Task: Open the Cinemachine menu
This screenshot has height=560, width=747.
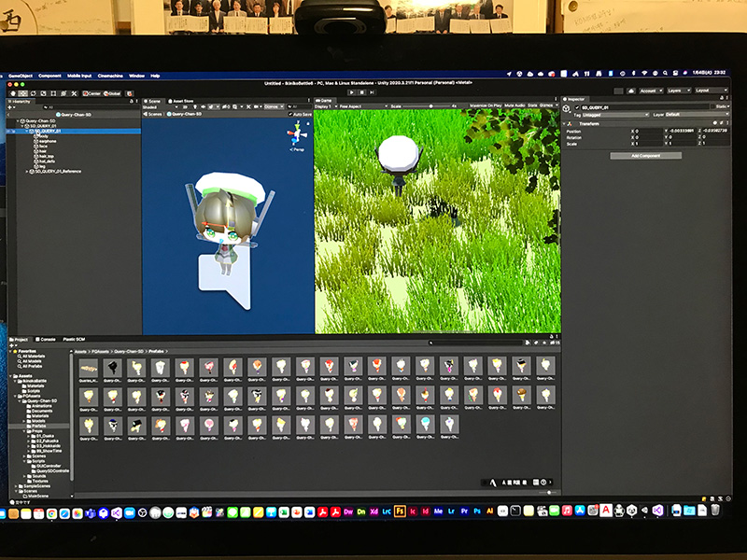Action: pyautogui.click(x=110, y=76)
